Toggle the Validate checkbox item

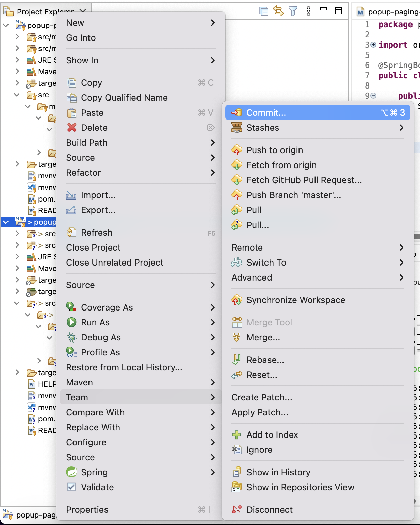(71, 487)
